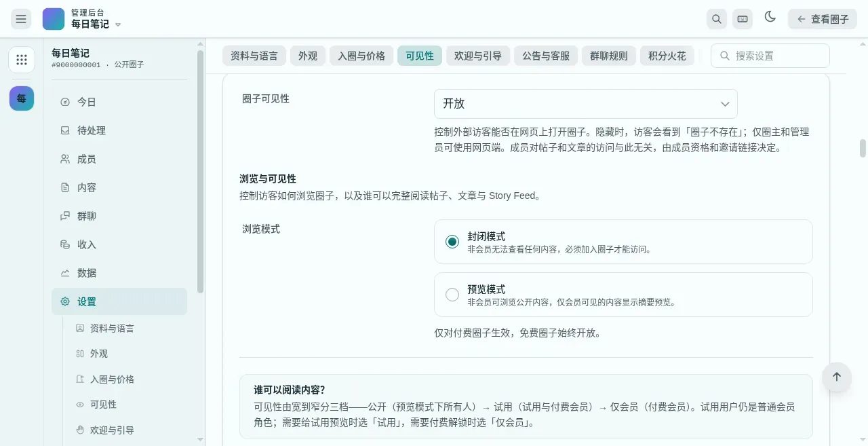
Task: Click the 查看圈子 button
Action: 823,19
